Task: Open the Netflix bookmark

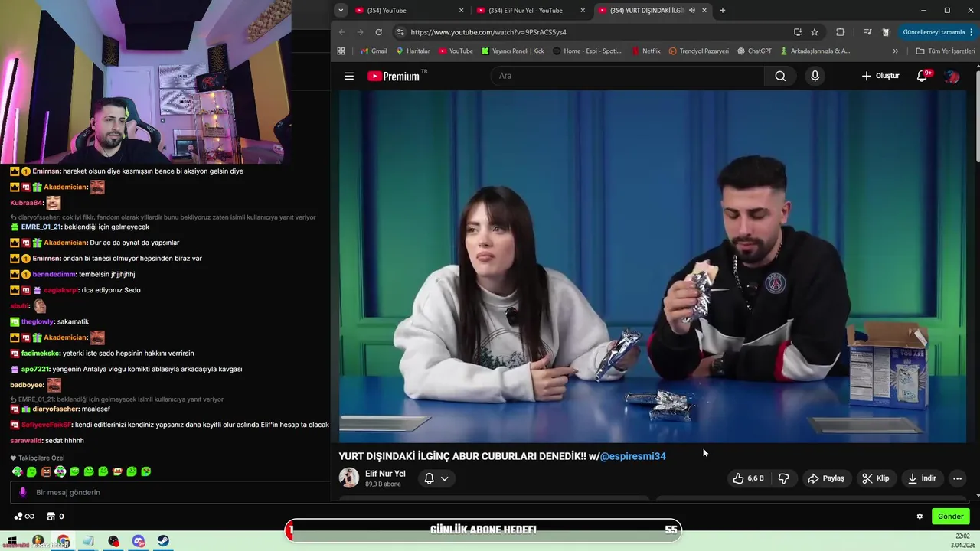Action: (646, 51)
